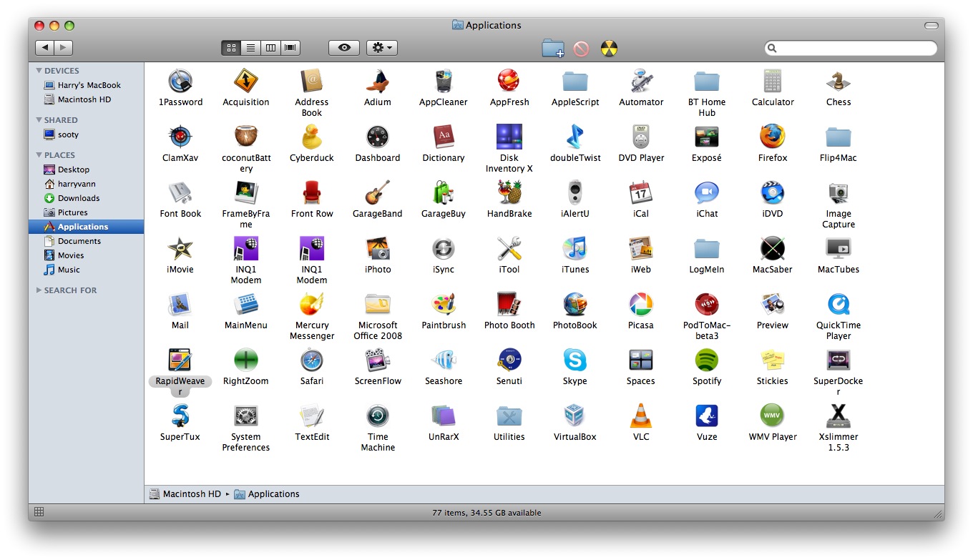Select the System Preferences icon
Image resolution: width=973 pixels, height=560 pixels.
click(246, 416)
